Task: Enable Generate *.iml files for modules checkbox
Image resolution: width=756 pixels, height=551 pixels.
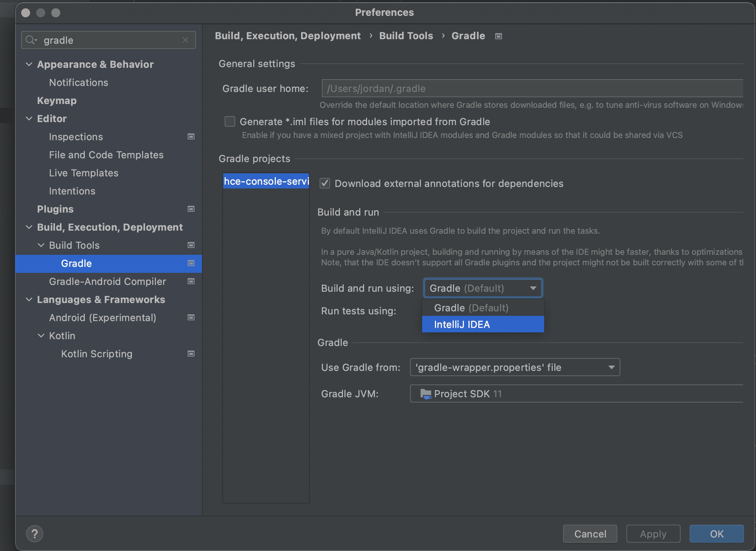Action: (x=230, y=121)
